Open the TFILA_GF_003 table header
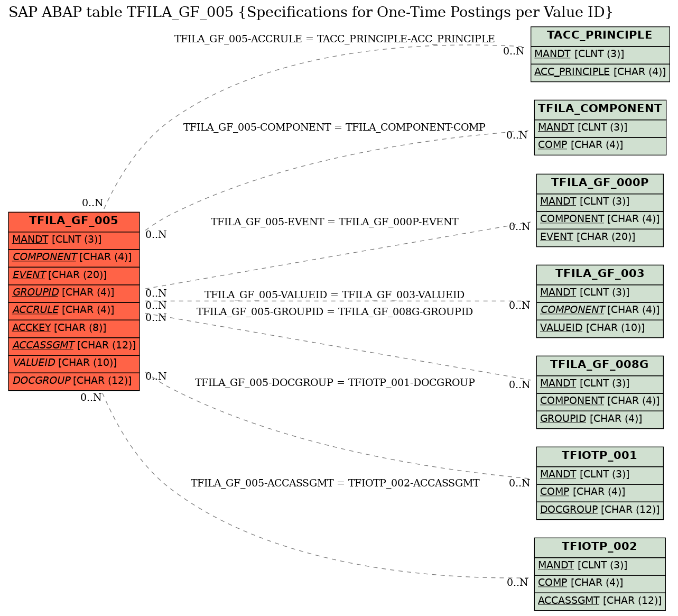 [600, 274]
